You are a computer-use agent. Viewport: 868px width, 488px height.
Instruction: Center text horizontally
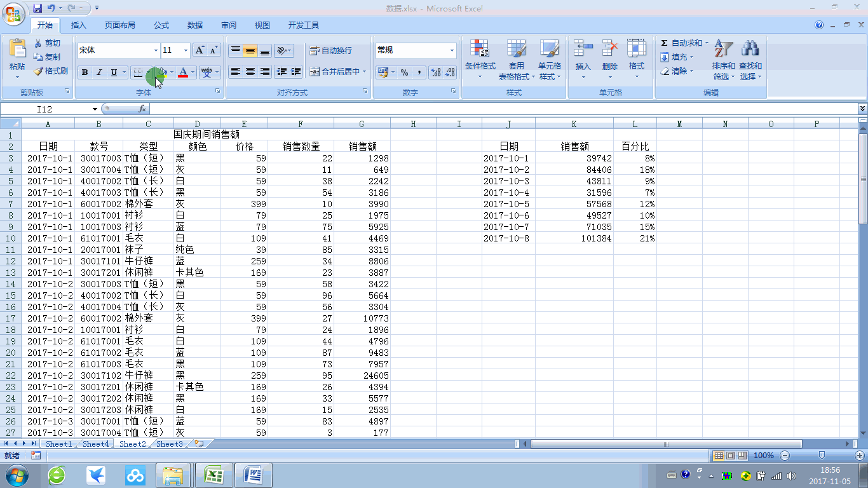250,72
